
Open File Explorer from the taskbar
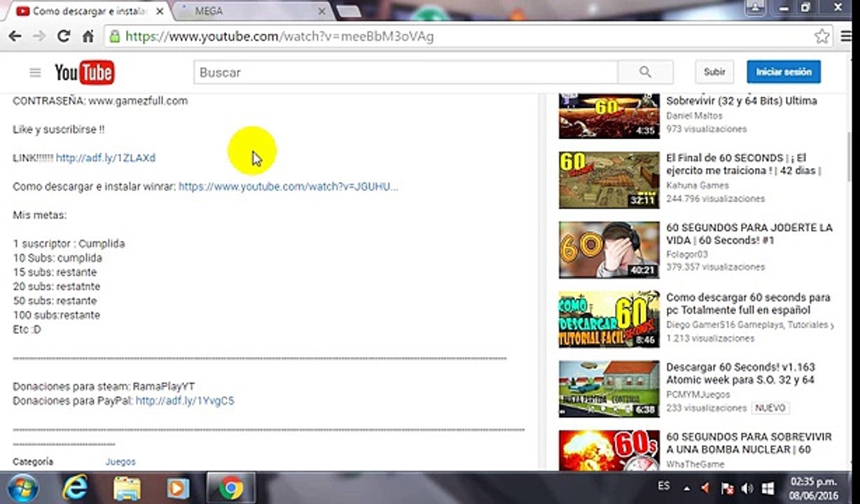coord(127,488)
